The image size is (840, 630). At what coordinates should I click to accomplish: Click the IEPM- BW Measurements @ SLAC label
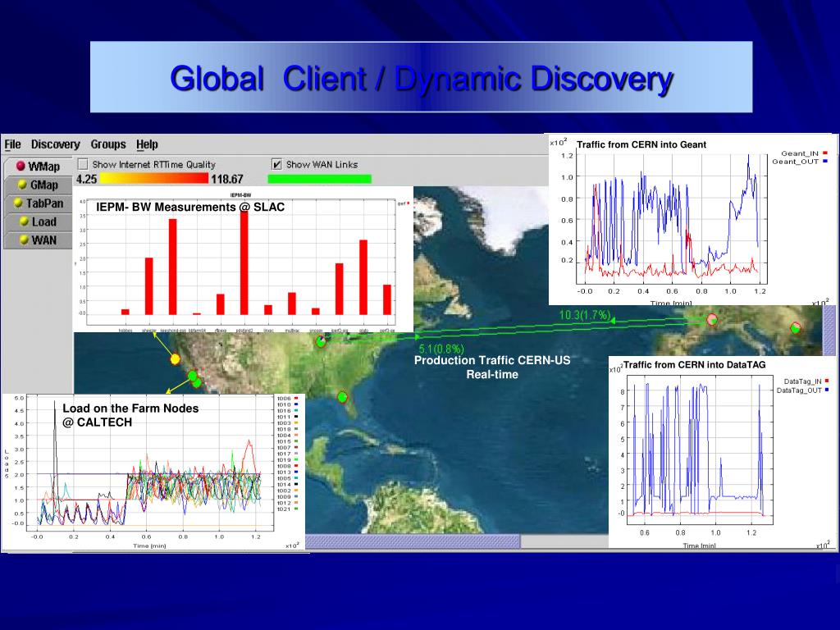click(190, 208)
